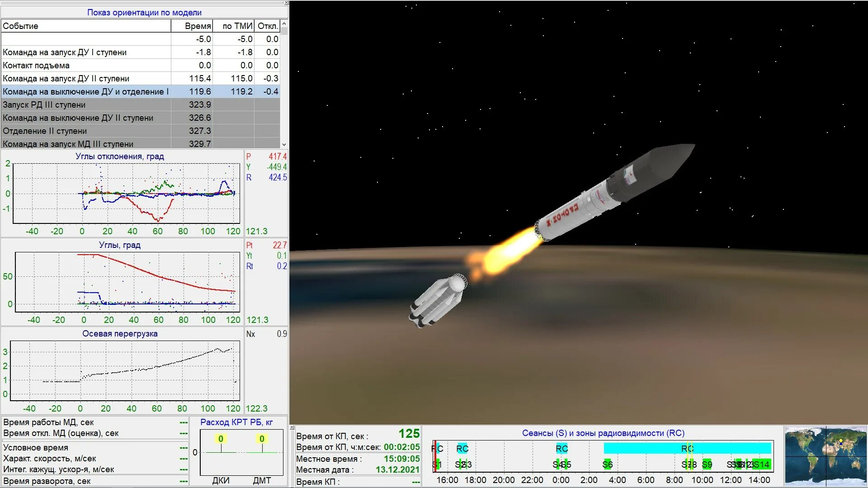Click the 'Осевая перегрузка' chart title

(x=120, y=334)
